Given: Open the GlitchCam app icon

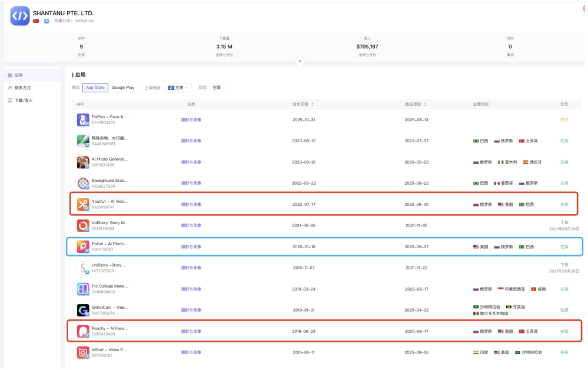Looking at the screenshot, I should [x=83, y=310].
